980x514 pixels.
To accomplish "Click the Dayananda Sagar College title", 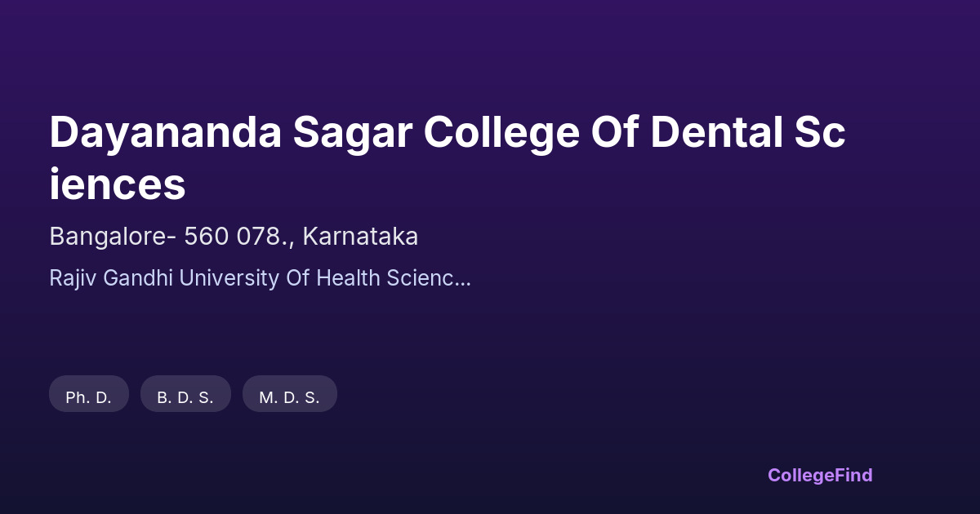I will pos(447,158).
